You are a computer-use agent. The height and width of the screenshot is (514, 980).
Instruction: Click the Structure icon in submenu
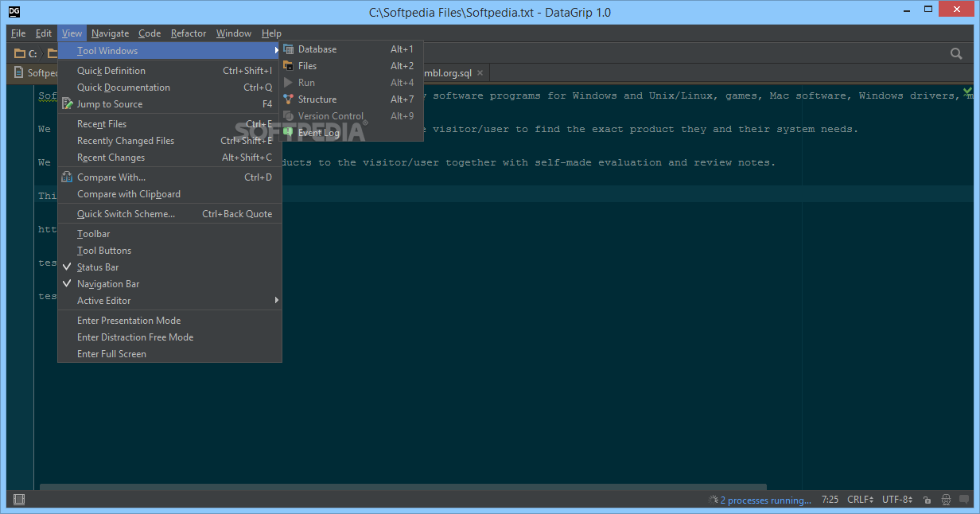point(289,99)
